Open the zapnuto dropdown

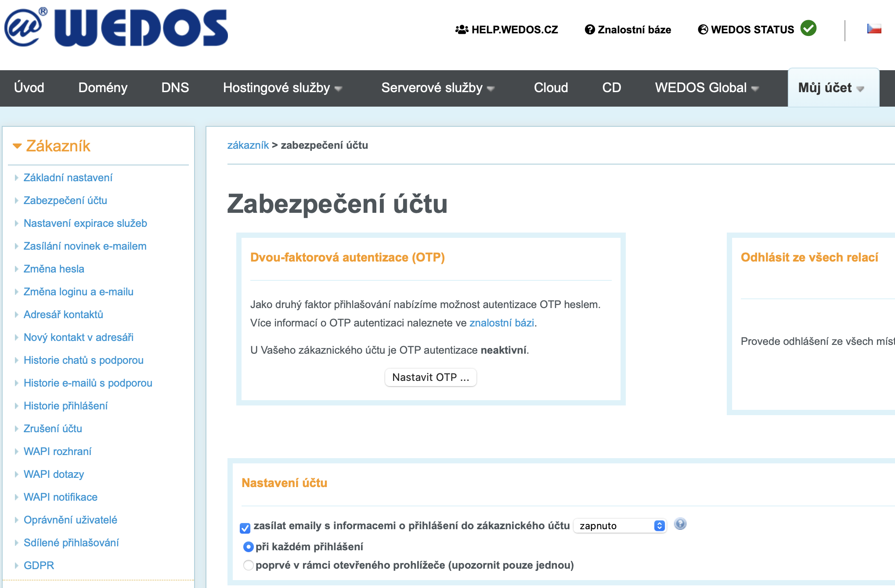[620, 526]
